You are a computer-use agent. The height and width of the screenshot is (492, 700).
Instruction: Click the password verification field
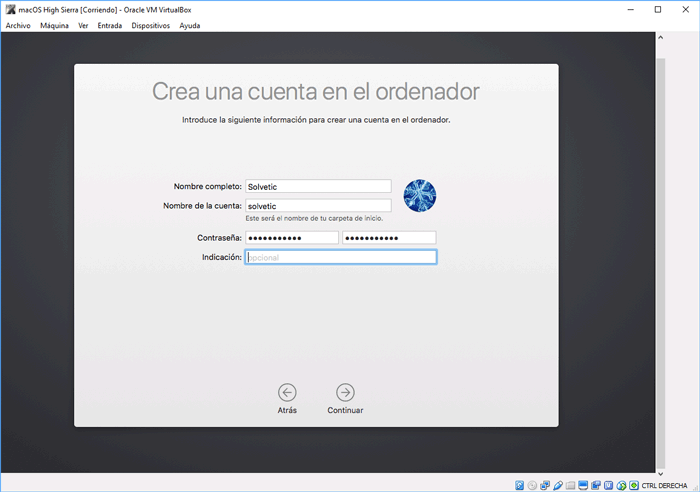tap(389, 238)
